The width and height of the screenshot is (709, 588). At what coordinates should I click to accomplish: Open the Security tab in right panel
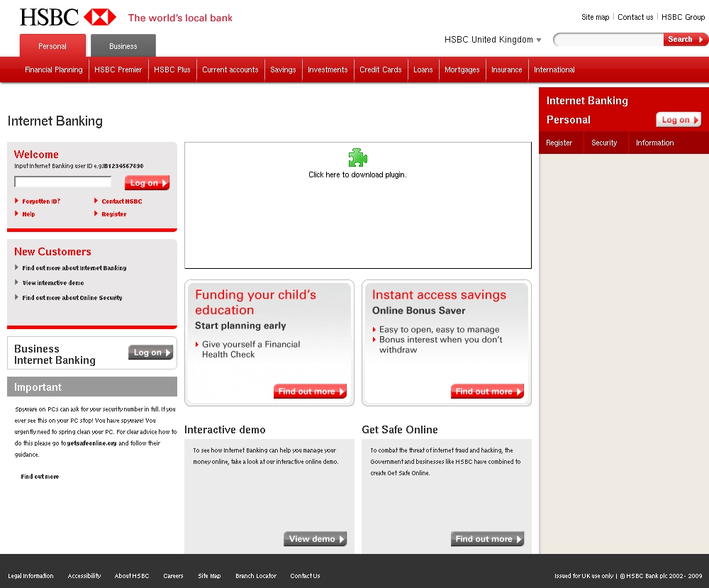click(x=604, y=143)
